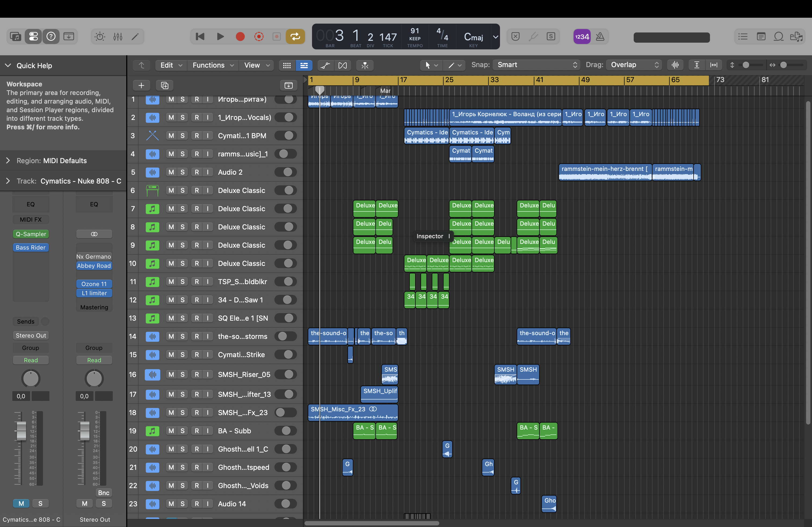Open the View menu
This screenshot has width=812, height=527.
[x=256, y=65]
